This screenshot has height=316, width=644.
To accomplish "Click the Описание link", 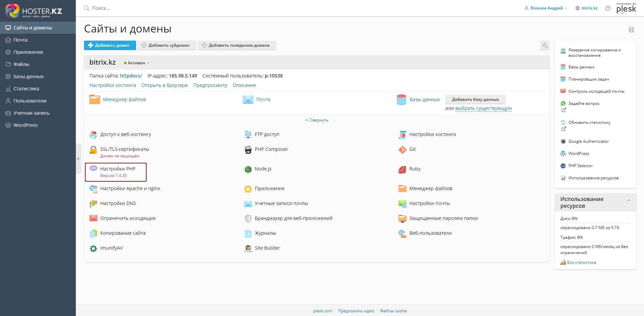I will (x=244, y=85).
